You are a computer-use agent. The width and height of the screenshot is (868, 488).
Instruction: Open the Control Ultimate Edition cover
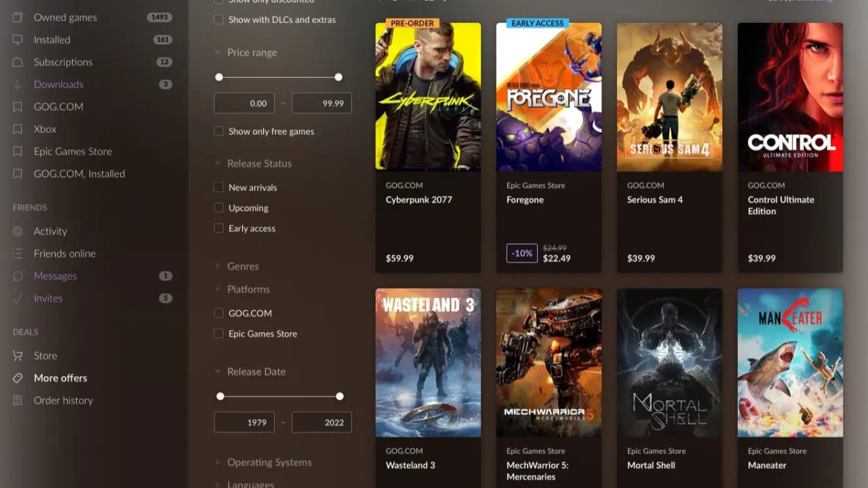coord(790,97)
